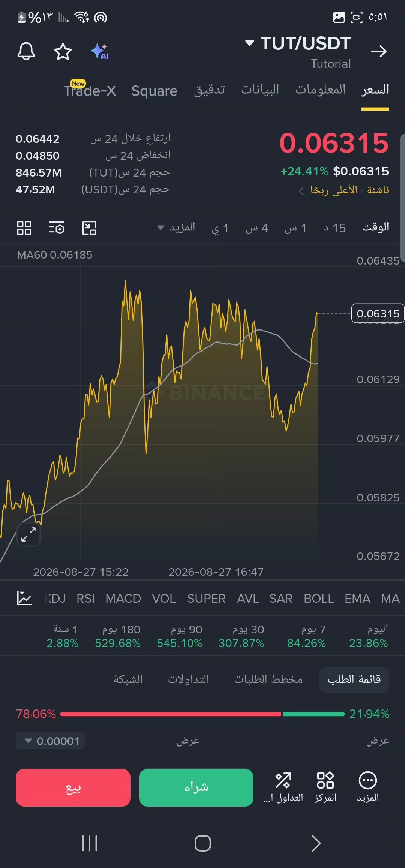Toggle the VOL indicator
This screenshot has height=868, width=405.
click(163, 599)
